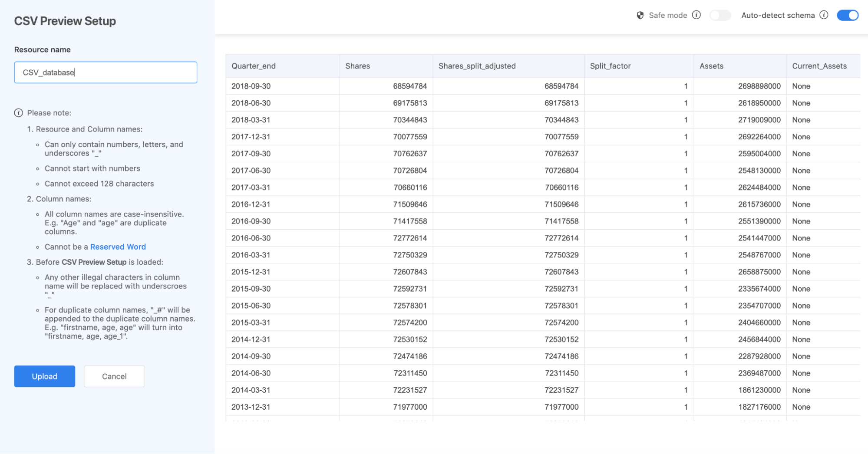Open the Reserved Word link
This screenshot has height=454, width=868.
point(118,247)
